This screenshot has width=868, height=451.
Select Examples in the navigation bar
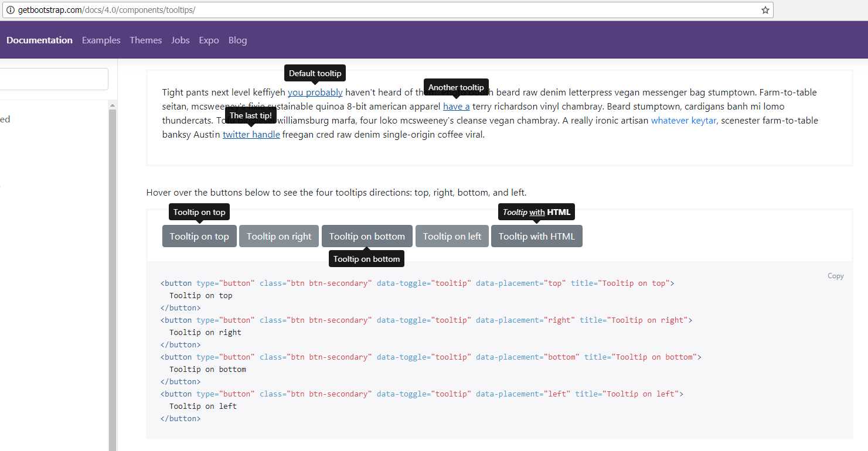101,40
